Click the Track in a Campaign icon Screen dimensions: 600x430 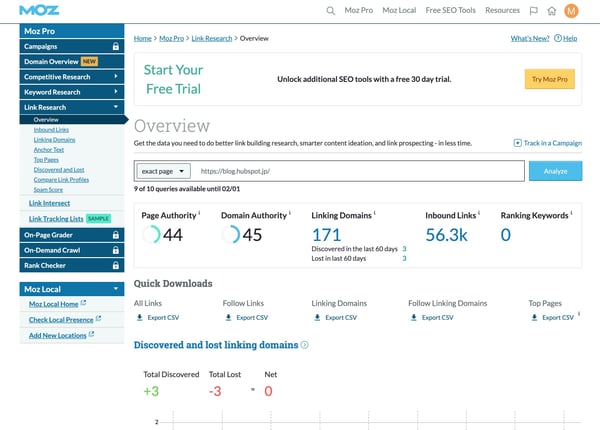pos(517,144)
